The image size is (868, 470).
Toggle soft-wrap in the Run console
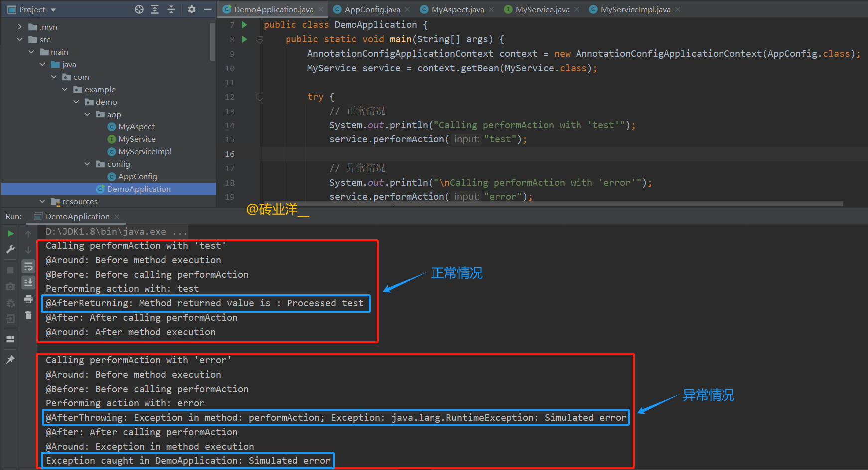28,267
